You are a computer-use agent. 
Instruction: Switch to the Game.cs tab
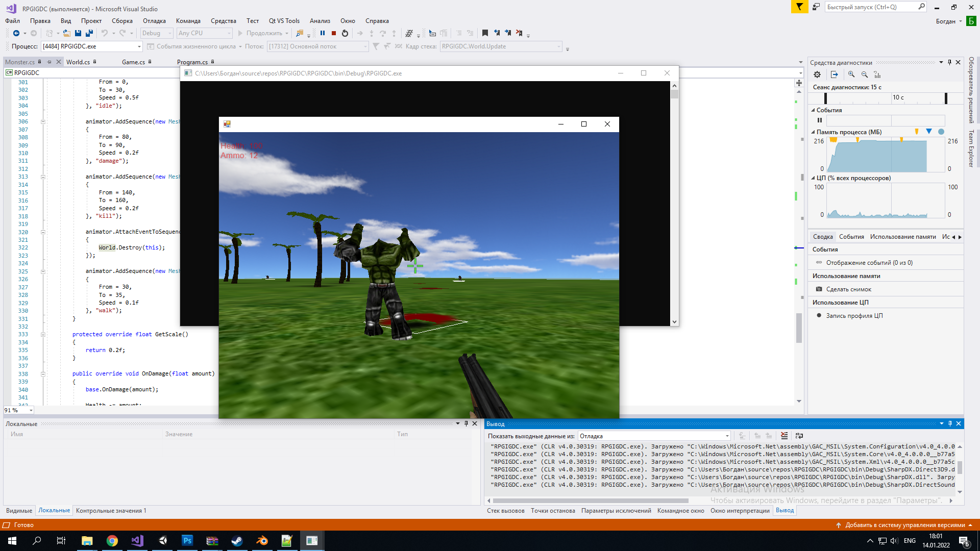click(x=133, y=62)
